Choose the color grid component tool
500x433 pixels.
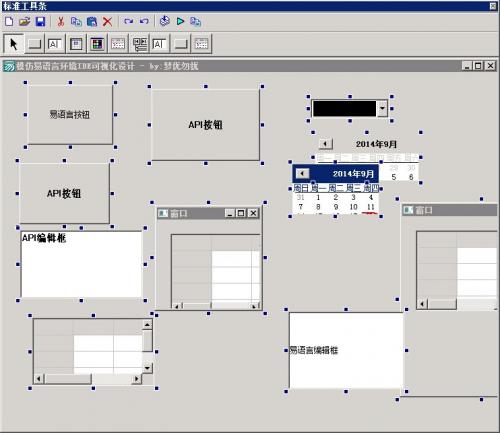[97, 44]
